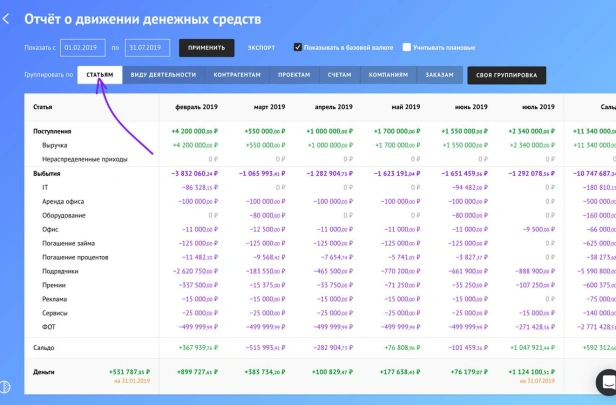Open the chat widget icon

point(607,382)
